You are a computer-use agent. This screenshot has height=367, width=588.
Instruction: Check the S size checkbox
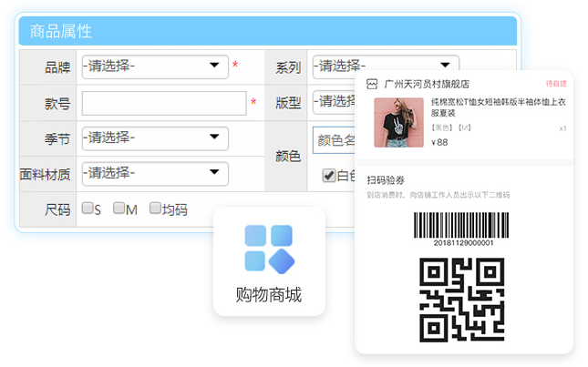88,208
